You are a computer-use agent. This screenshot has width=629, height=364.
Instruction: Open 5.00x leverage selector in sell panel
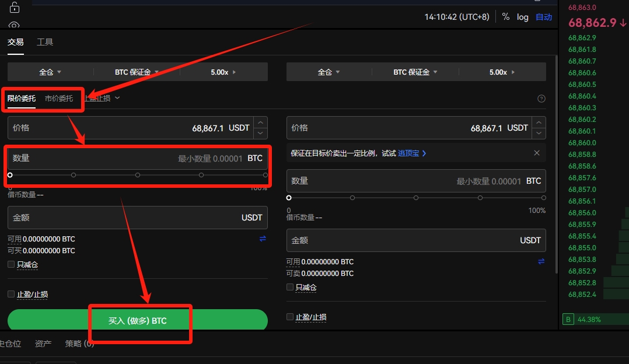(x=502, y=72)
